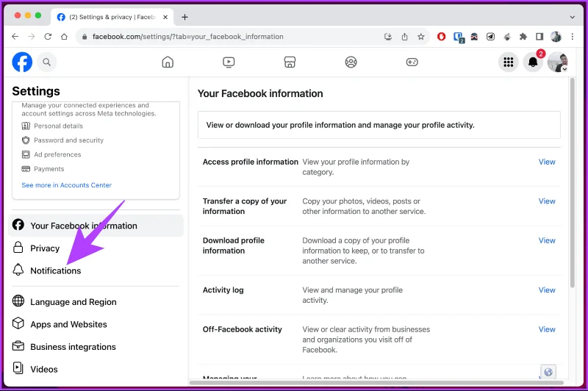Close the Settings & privacy tab

pos(165,17)
